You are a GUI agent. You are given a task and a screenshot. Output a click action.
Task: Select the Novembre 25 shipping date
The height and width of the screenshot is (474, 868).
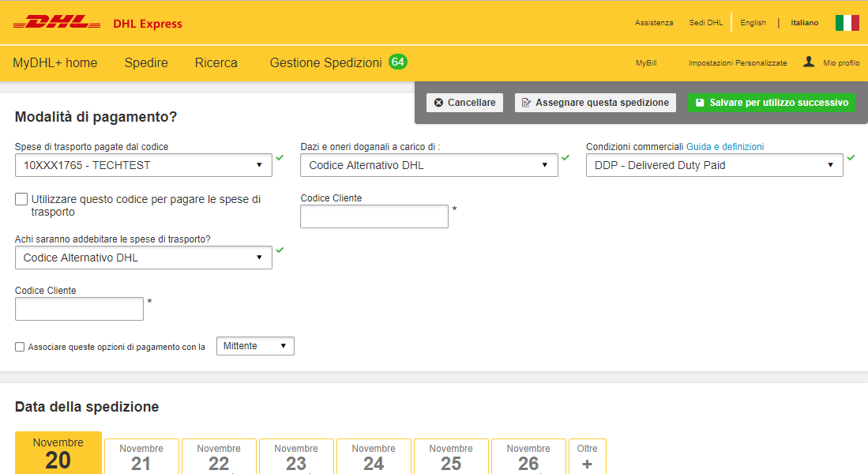[x=451, y=457]
